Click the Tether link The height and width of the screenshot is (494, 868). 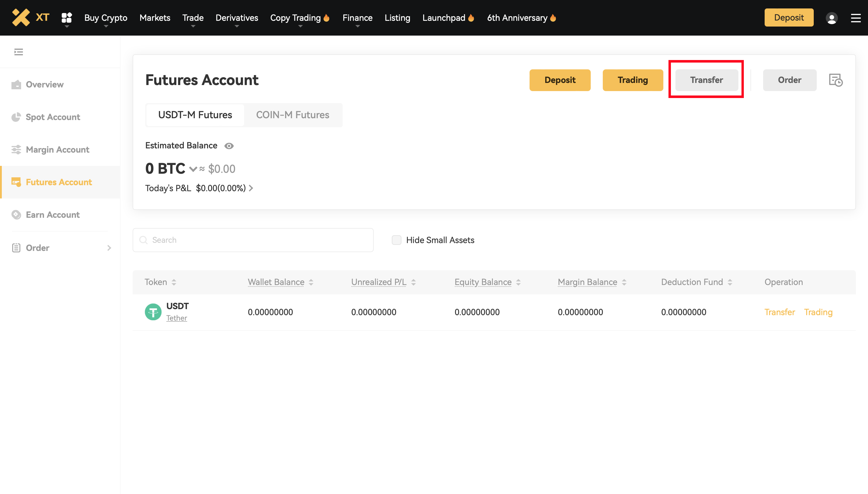point(176,318)
